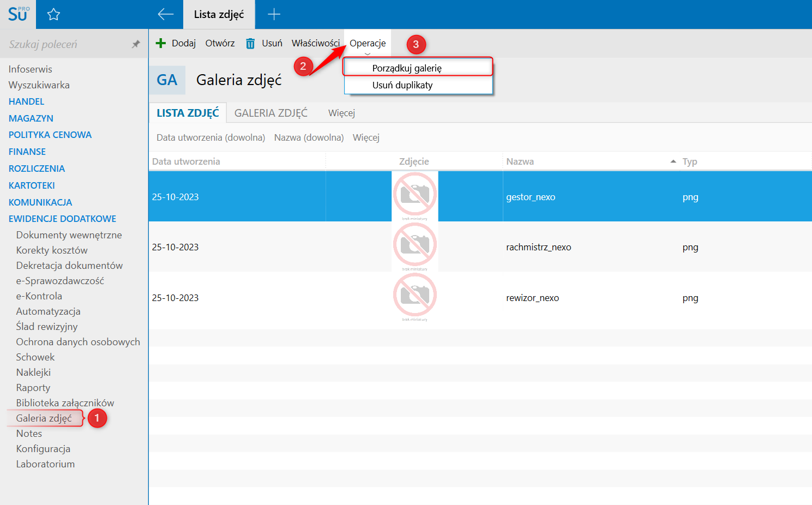Open Laboratorium

[45, 464]
